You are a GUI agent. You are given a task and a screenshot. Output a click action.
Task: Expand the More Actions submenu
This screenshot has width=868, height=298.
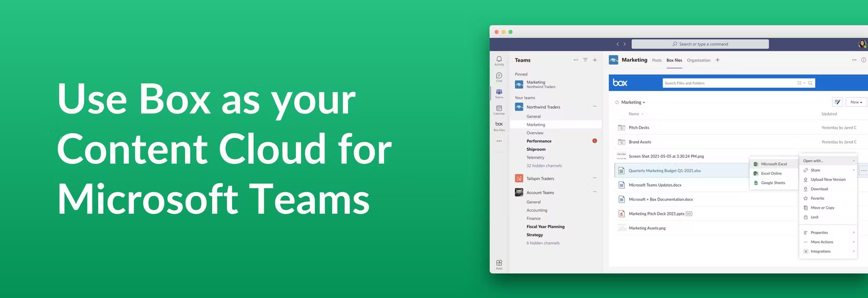coord(828,242)
